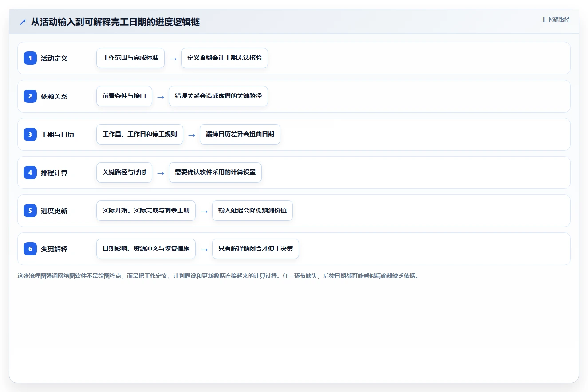Click the 只有解释链闭合才便于决策 box
Viewport: 588px width, 392px height.
point(256,249)
